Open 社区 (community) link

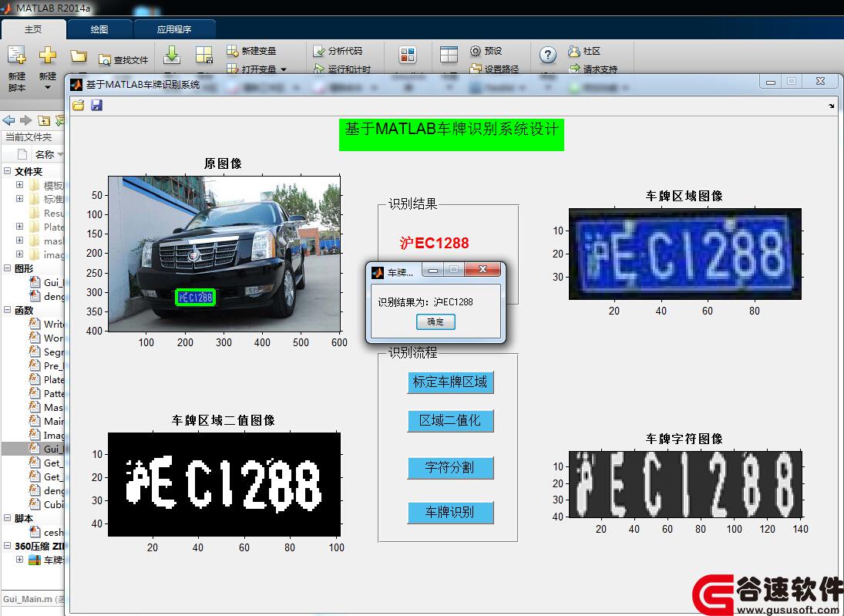click(x=584, y=51)
